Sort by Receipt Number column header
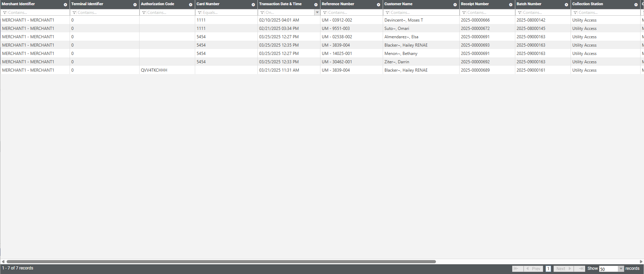The height and width of the screenshot is (274, 644). 475,4
